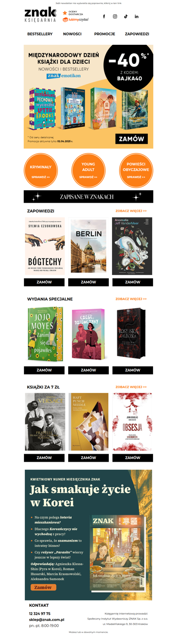Viewport: 177px width, 644px height.
Task: Open the Instagram social icon
Action: coord(115,16)
